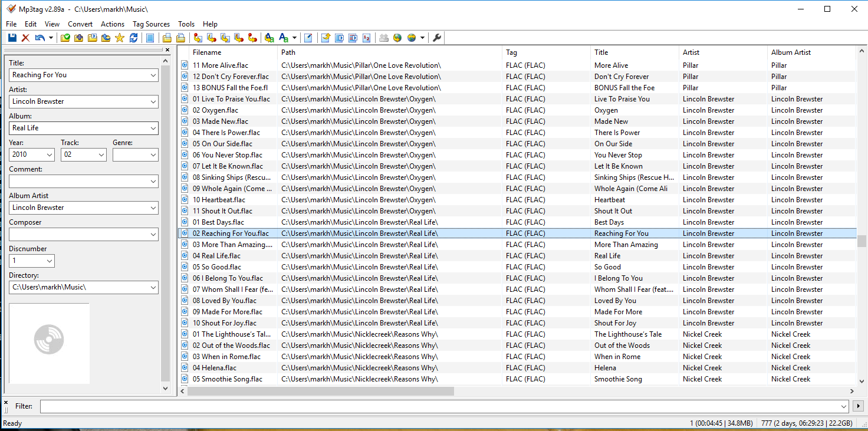This screenshot has width=868, height=431.
Task: Click the Favorite directory star icon
Action: pos(120,38)
